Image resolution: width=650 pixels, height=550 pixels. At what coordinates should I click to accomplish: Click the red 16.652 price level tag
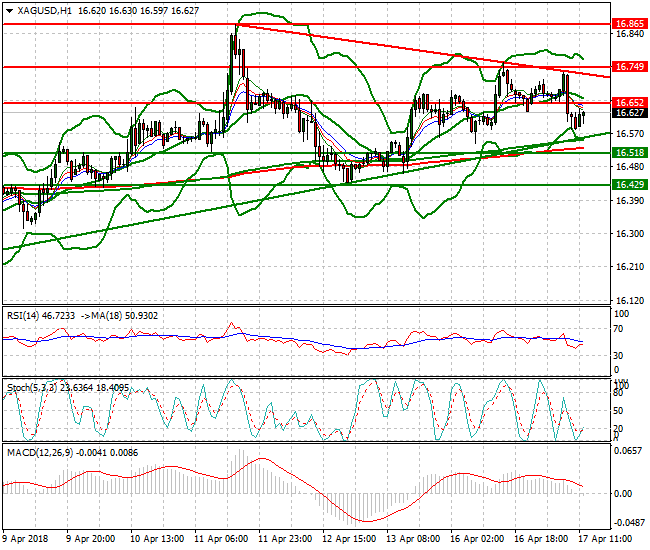point(629,102)
